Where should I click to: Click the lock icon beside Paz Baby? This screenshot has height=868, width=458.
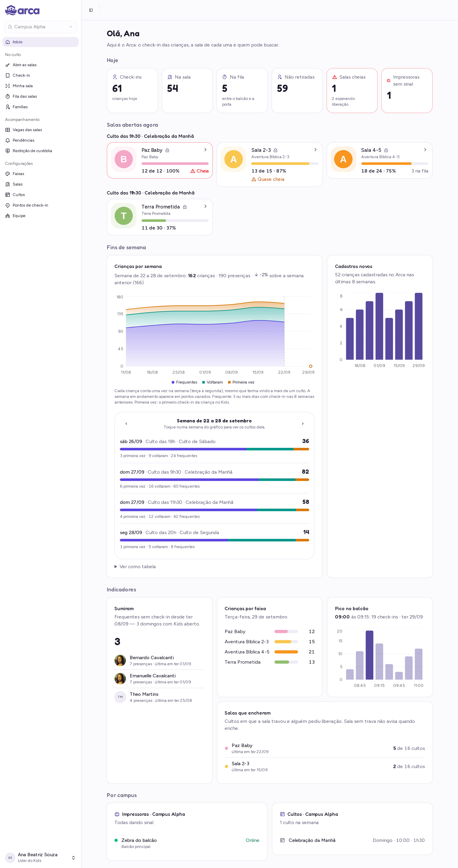click(x=167, y=150)
